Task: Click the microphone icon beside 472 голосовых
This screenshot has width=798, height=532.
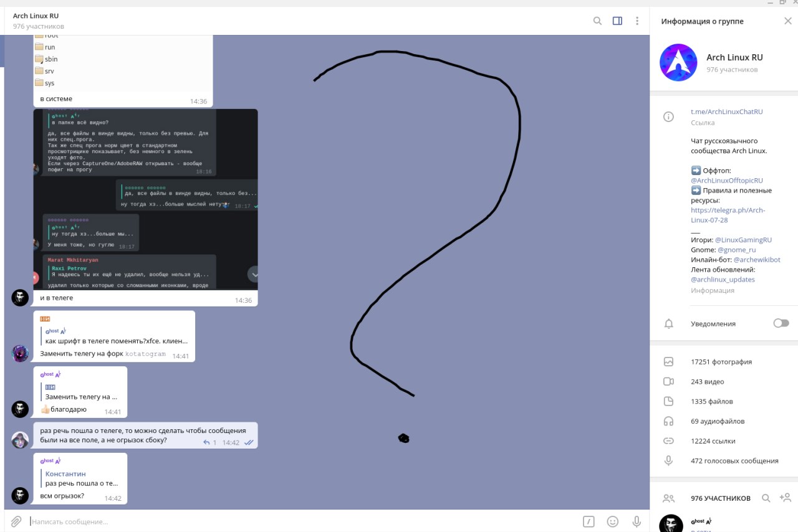Action: (669, 461)
